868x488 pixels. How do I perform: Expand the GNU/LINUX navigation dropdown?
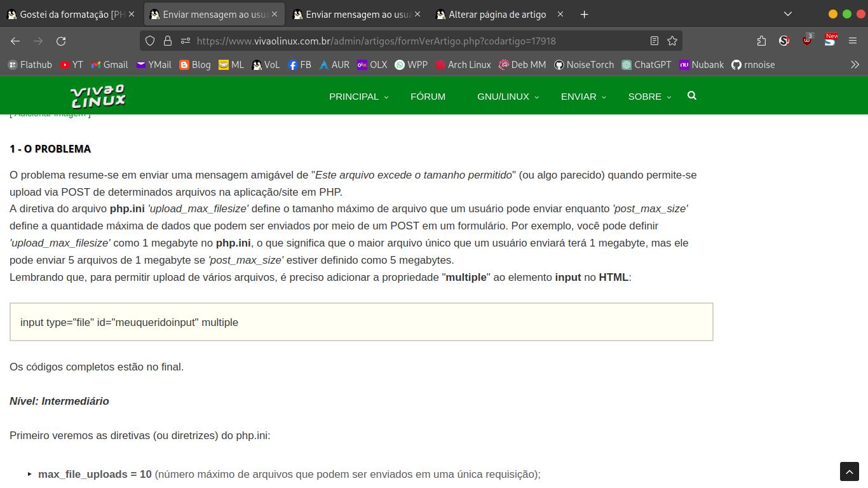(507, 97)
